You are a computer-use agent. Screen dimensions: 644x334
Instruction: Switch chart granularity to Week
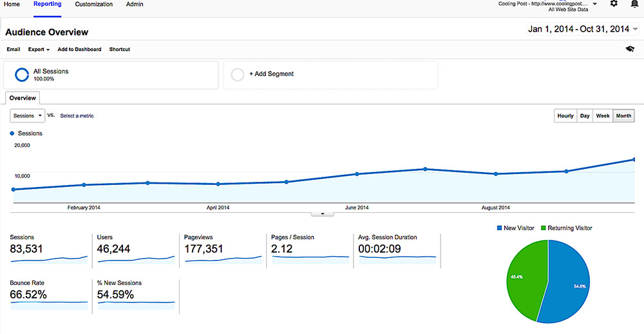[x=603, y=116]
